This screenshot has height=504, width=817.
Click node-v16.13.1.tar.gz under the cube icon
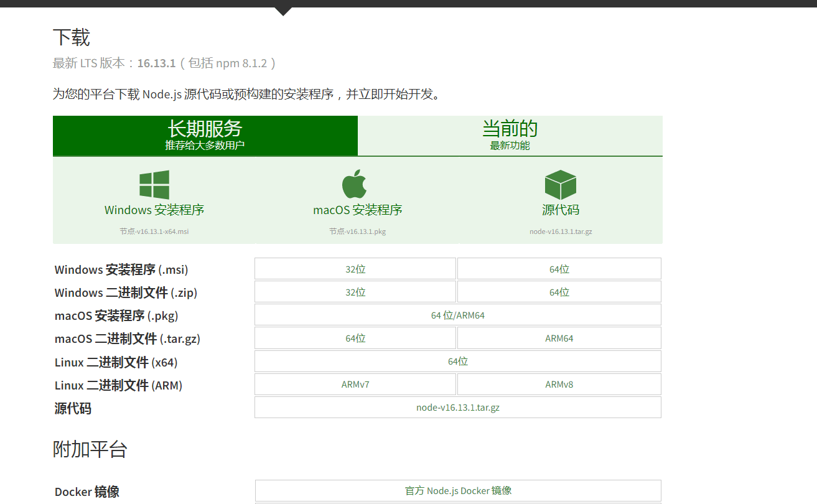[x=561, y=231]
